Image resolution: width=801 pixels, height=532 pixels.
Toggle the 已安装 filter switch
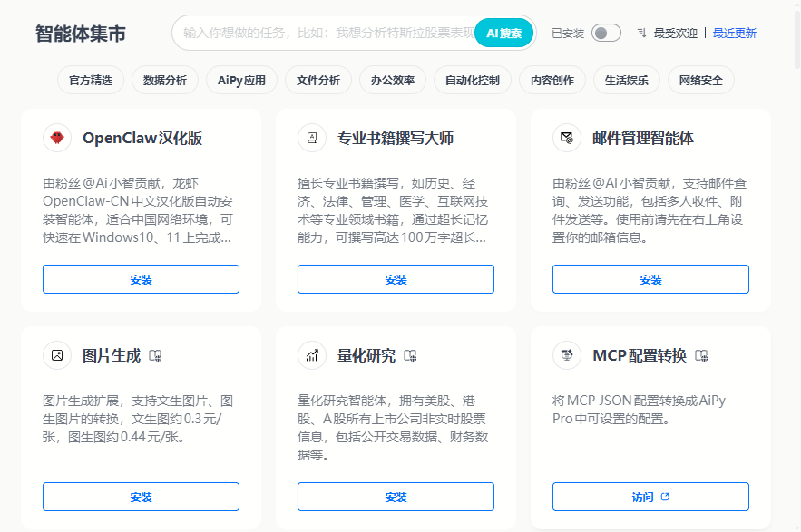coord(606,34)
